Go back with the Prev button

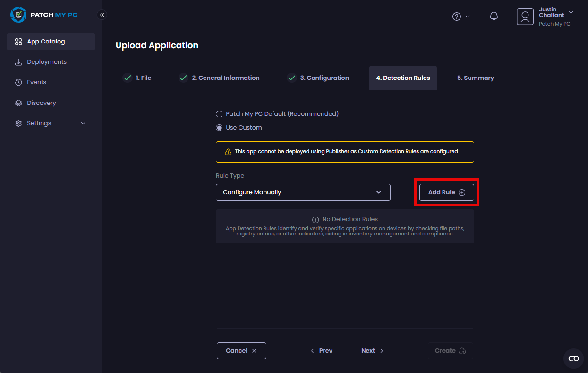(x=322, y=351)
